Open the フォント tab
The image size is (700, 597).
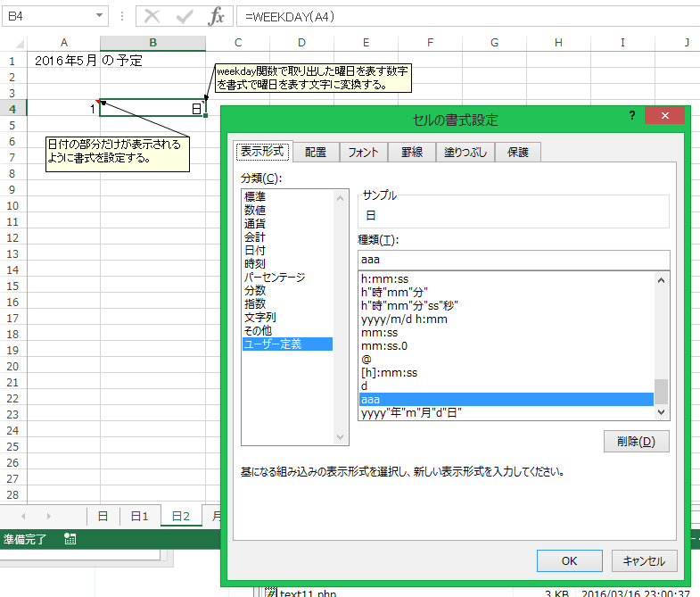pos(363,153)
